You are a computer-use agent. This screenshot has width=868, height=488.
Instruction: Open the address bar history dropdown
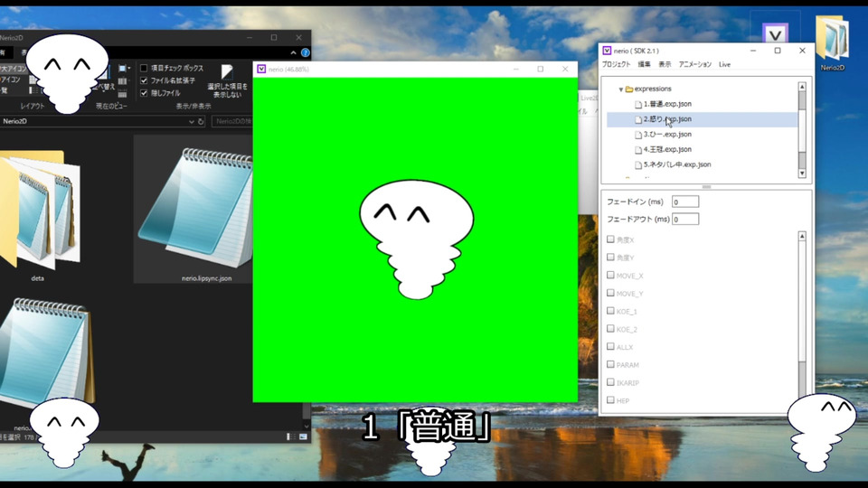point(191,122)
